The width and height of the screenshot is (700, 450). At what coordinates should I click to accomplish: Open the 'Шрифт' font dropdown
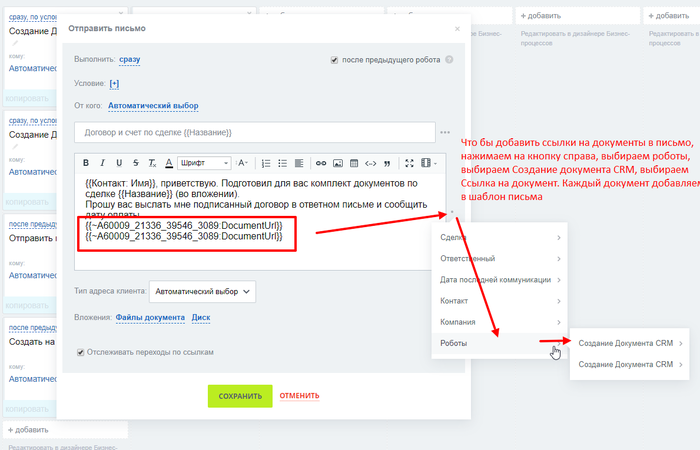(205, 163)
